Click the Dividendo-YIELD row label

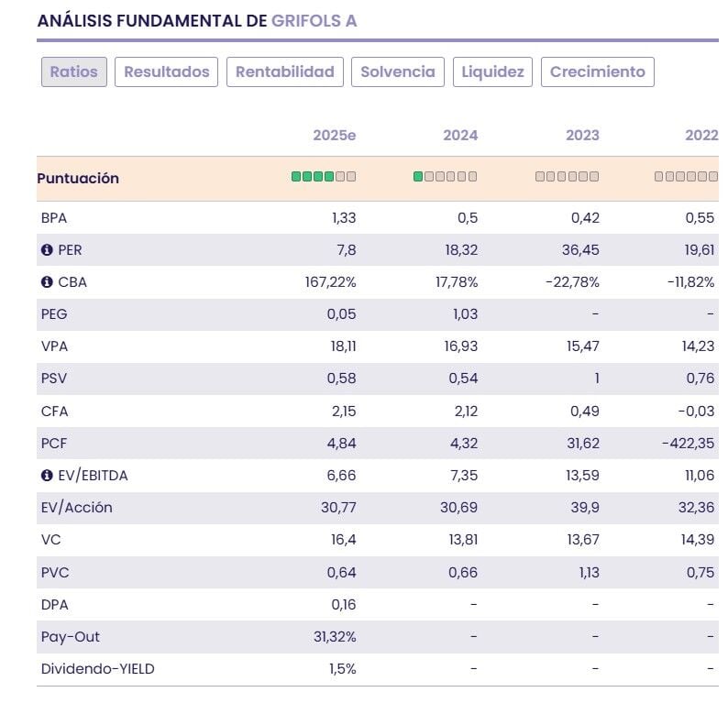tap(98, 669)
